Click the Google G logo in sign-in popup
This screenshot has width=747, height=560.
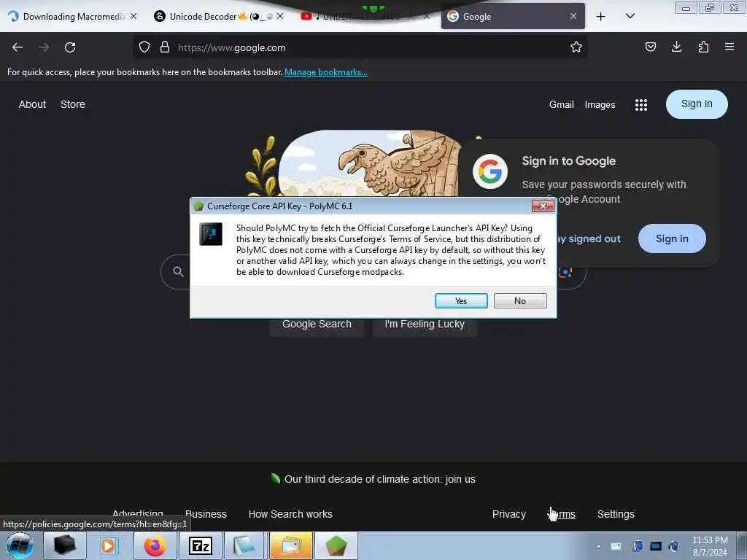(x=489, y=171)
